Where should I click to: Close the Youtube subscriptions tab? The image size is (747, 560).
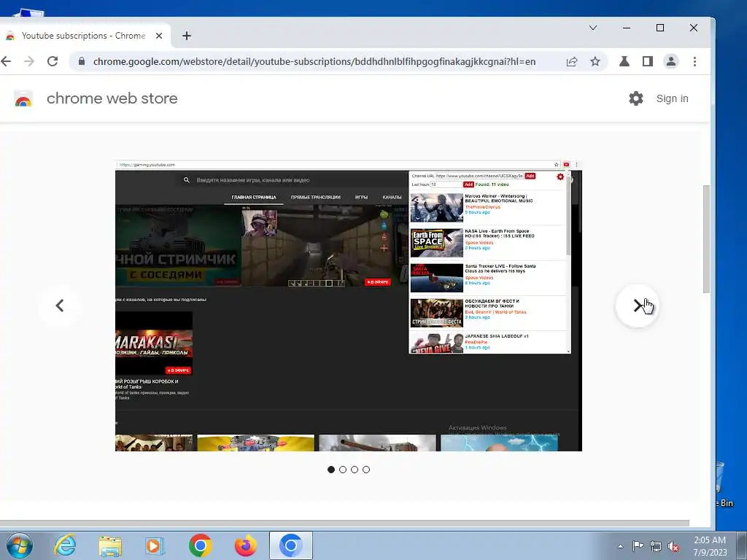click(x=159, y=36)
